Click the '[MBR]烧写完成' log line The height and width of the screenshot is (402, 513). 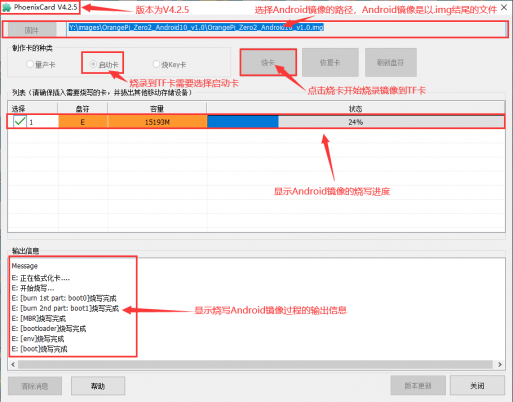[x=39, y=318]
